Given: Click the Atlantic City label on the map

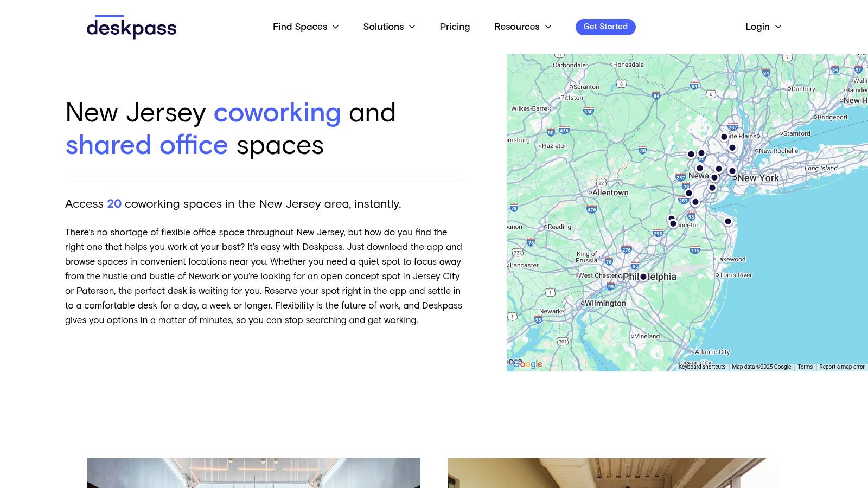Looking at the screenshot, I should click(712, 352).
